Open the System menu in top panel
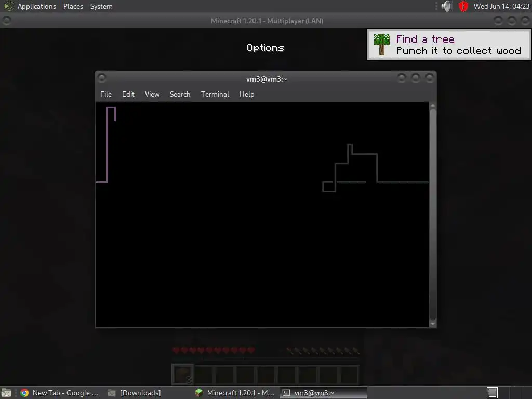This screenshot has height=399, width=532. point(101,6)
